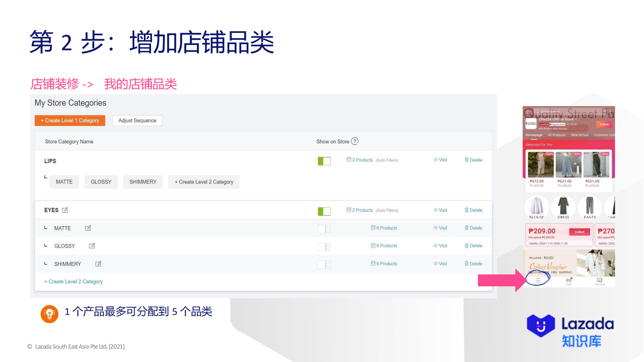The image size is (644, 362).
Task: Tap the Follow button on ZANZEA store
Action: 604,125
